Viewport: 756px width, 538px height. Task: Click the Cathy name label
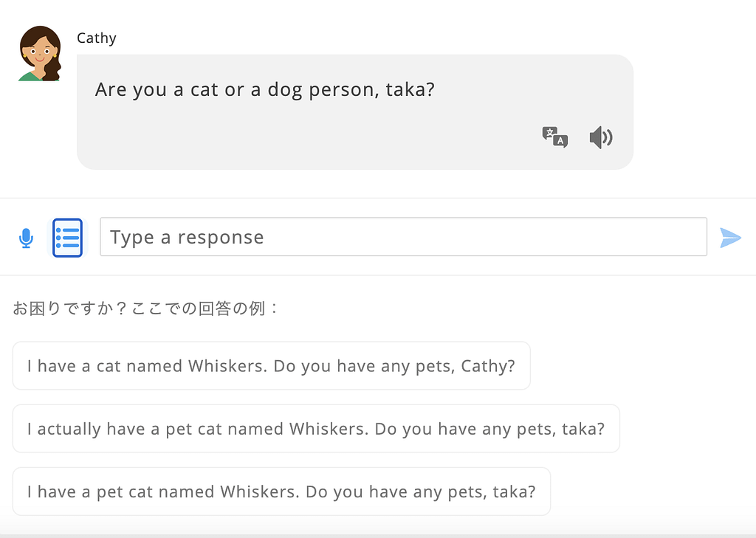pyautogui.click(x=97, y=38)
